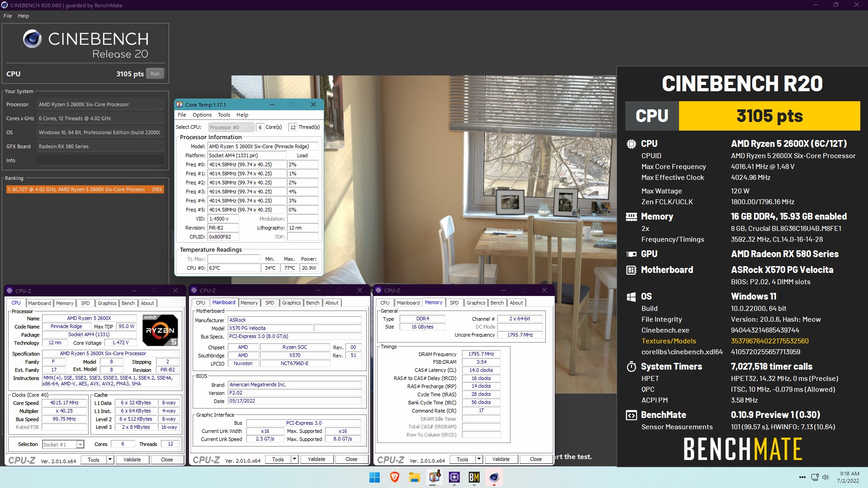Click Validate in CPU-Z CPU window
868x488 pixels.
tap(132, 460)
